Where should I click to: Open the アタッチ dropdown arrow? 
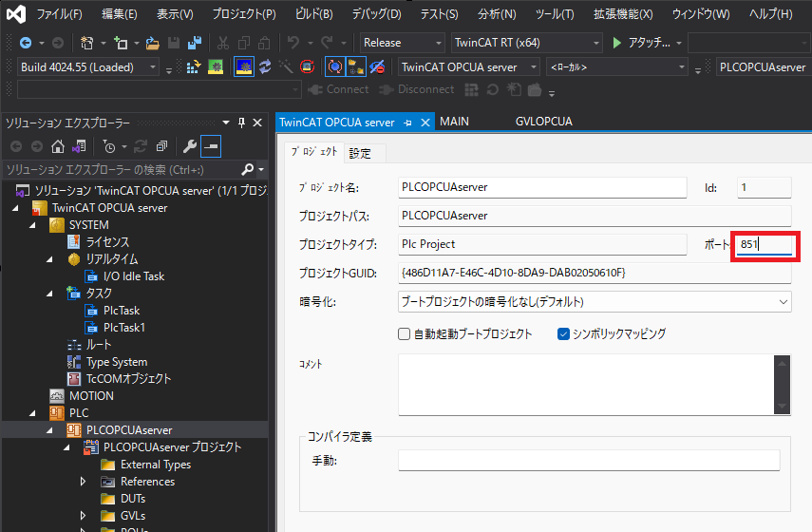[678, 43]
